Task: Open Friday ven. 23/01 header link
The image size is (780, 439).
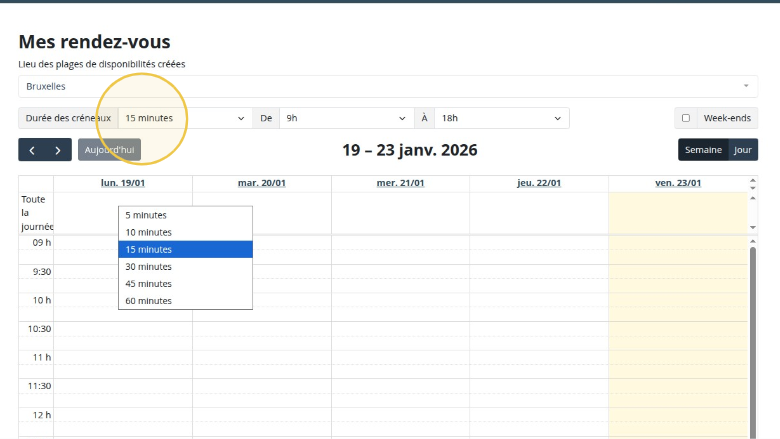Action: coord(678,183)
